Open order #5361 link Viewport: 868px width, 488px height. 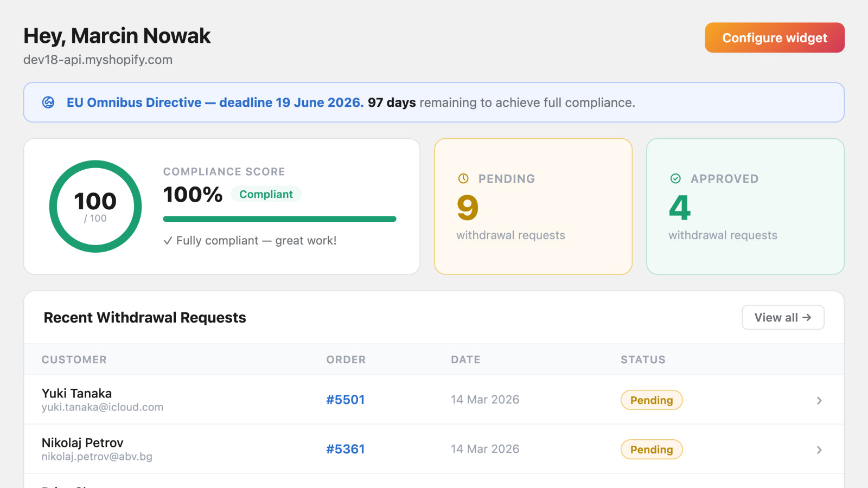click(x=345, y=449)
